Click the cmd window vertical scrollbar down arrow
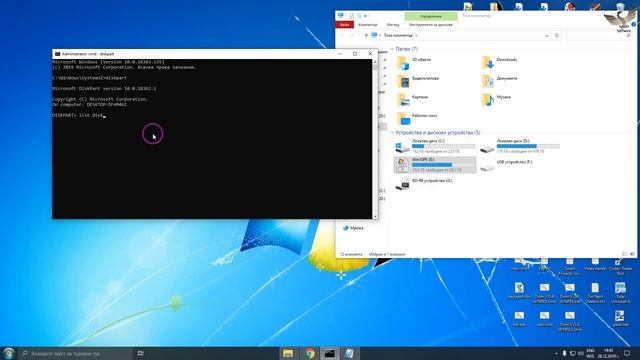640x360 pixels. pos(375,216)
